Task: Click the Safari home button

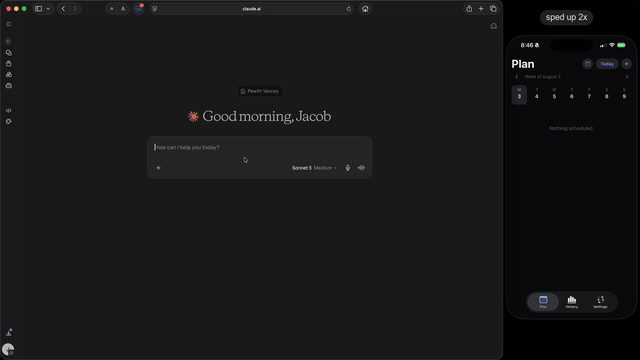Action: pos(365,9)
